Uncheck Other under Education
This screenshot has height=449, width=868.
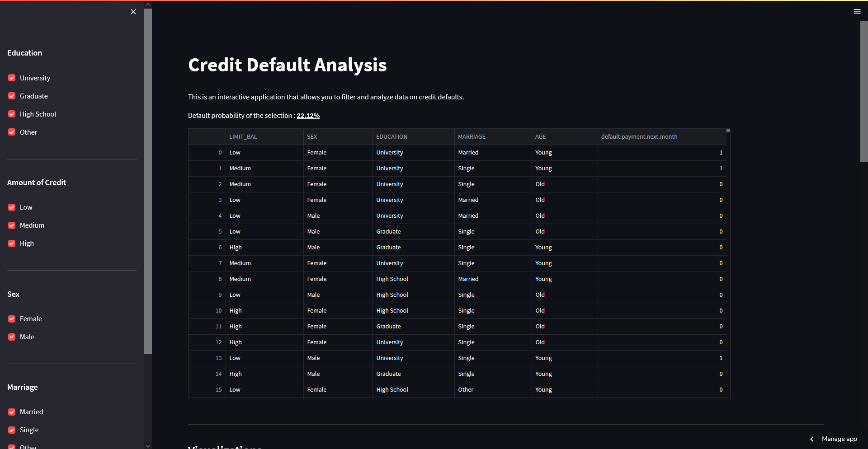point(11,132)
